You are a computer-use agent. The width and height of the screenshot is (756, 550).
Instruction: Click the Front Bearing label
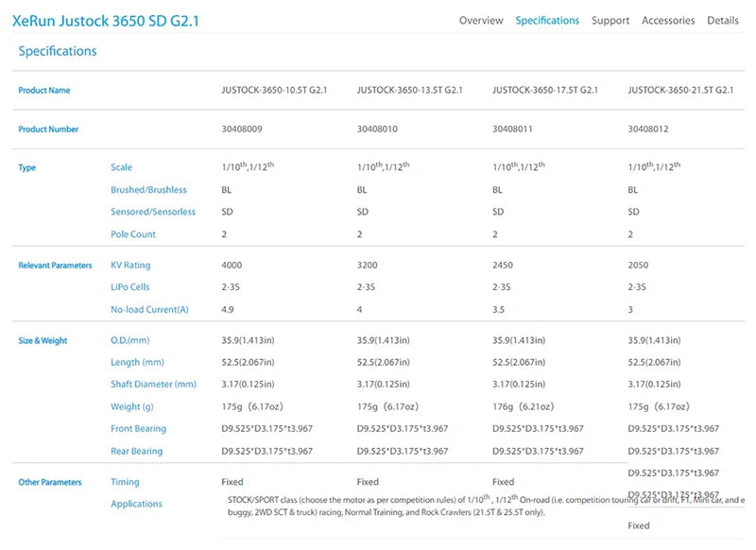pos(138,428)
